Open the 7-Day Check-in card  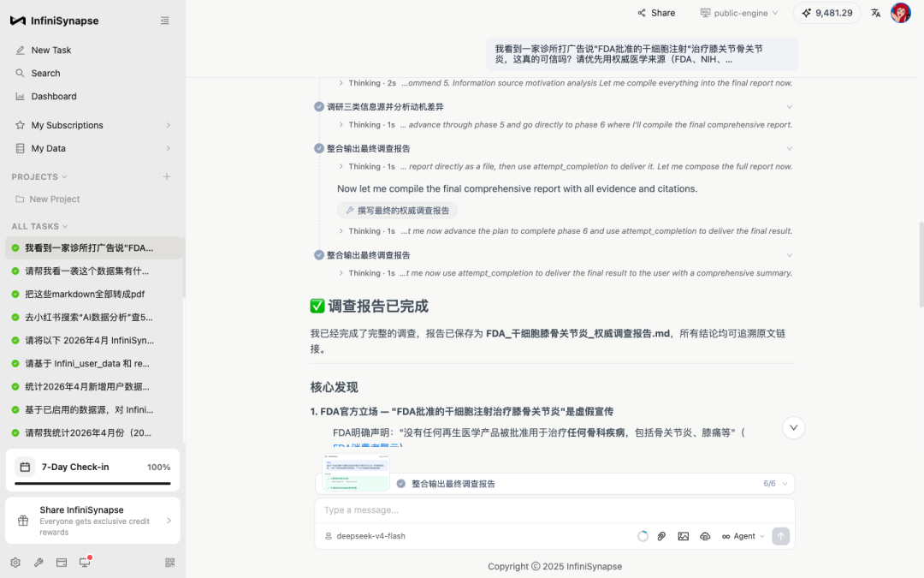92,470
